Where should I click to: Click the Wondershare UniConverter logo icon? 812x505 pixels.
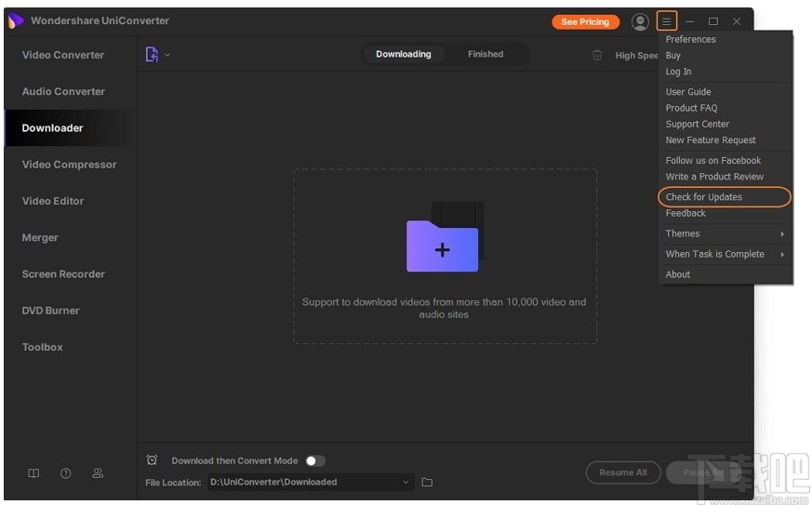[x=16, y=20]
